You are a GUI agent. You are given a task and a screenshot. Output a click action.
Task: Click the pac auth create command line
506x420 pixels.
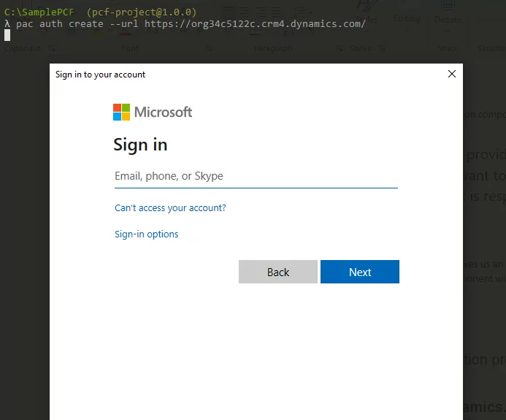(x=185, y=24)
